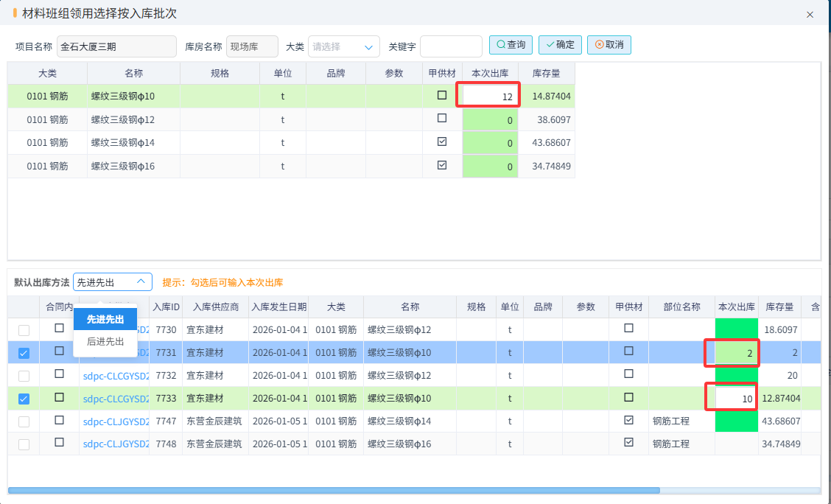This screenshot has width=831, height=504.
Task: Type in the 关键字 keyword field
Action: click(450, 46)
